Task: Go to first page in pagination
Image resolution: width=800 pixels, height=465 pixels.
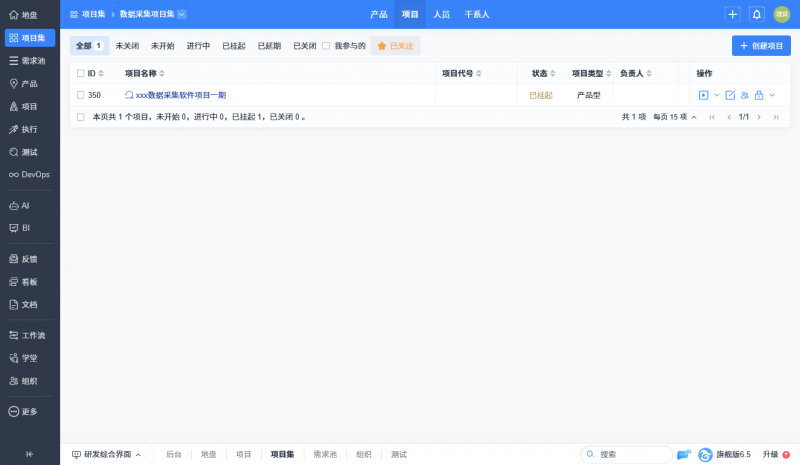Action: 712,117
